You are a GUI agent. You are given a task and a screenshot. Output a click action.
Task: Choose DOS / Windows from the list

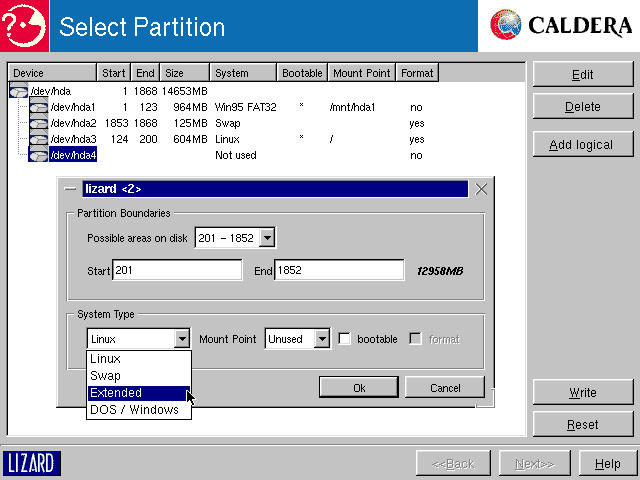(134, 409)
